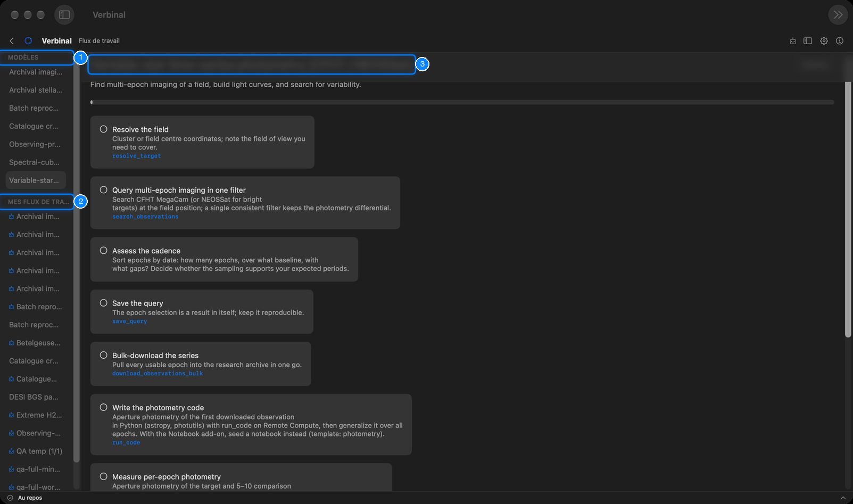Click the robot icon beside qa-full-min
The image size is (853, 504).
point(11,470)
